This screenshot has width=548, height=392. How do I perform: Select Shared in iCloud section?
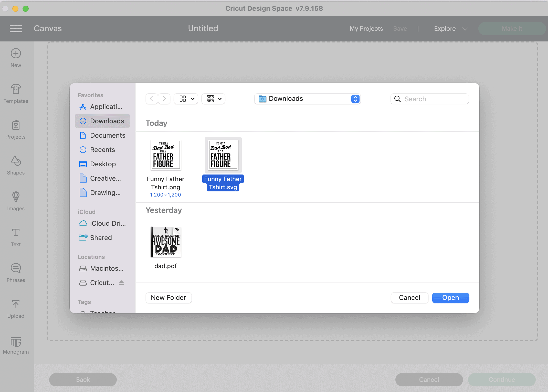click(x=102, y=238)
